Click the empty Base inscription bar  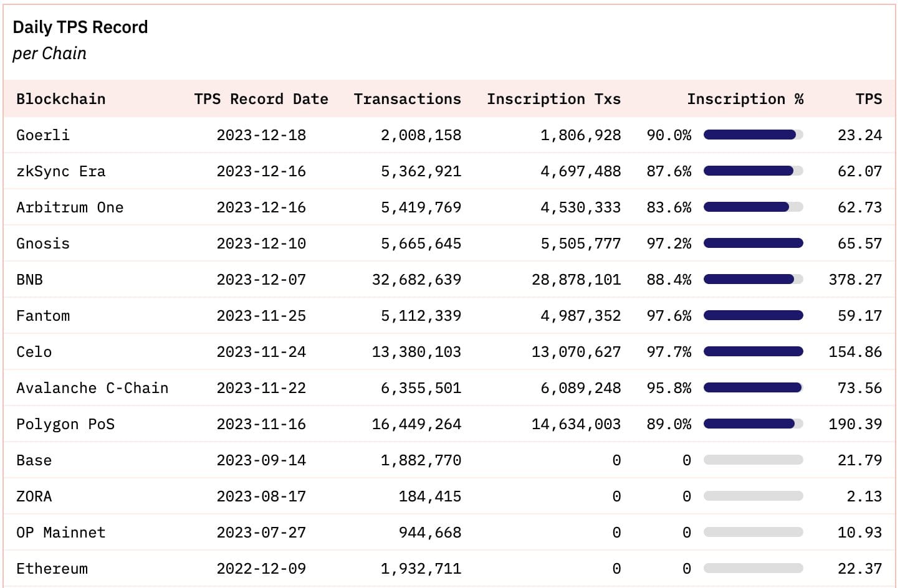click(753, 460)
